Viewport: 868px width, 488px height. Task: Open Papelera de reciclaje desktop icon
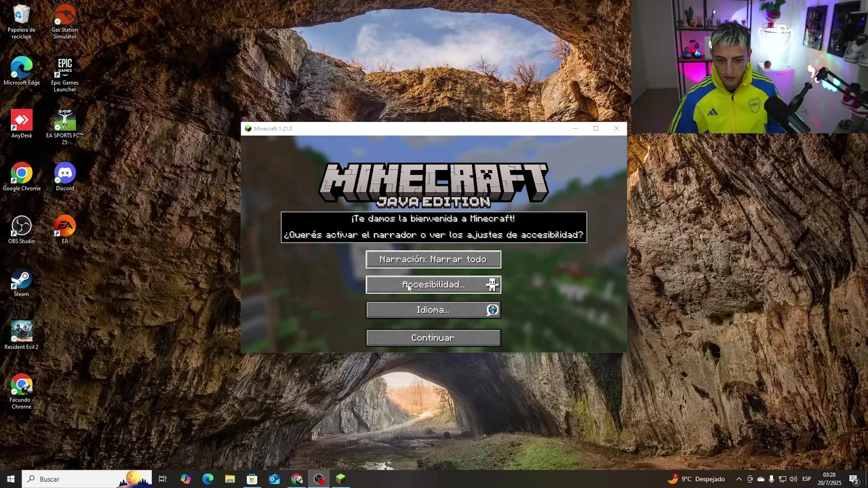point(21,22)
